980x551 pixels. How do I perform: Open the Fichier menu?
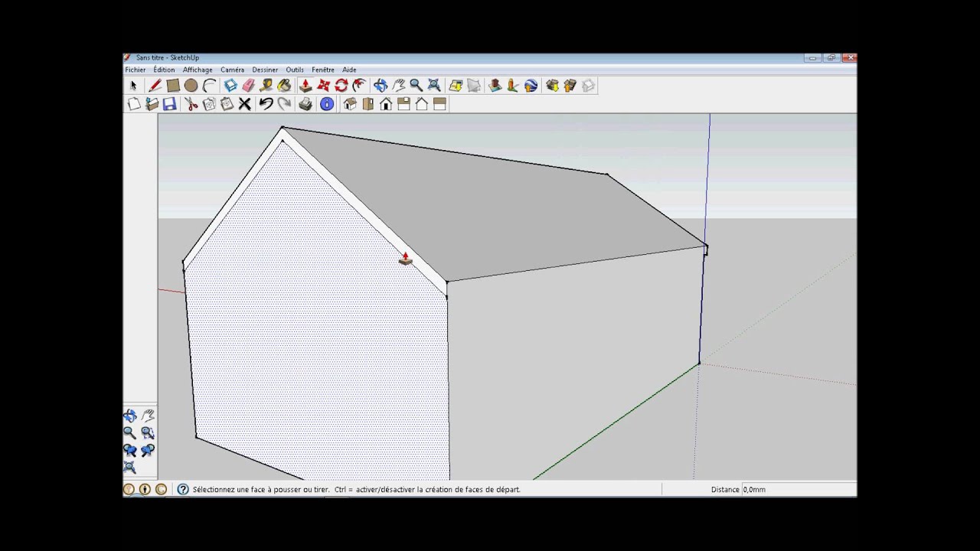pyautogui.click(x=136, y=70)
